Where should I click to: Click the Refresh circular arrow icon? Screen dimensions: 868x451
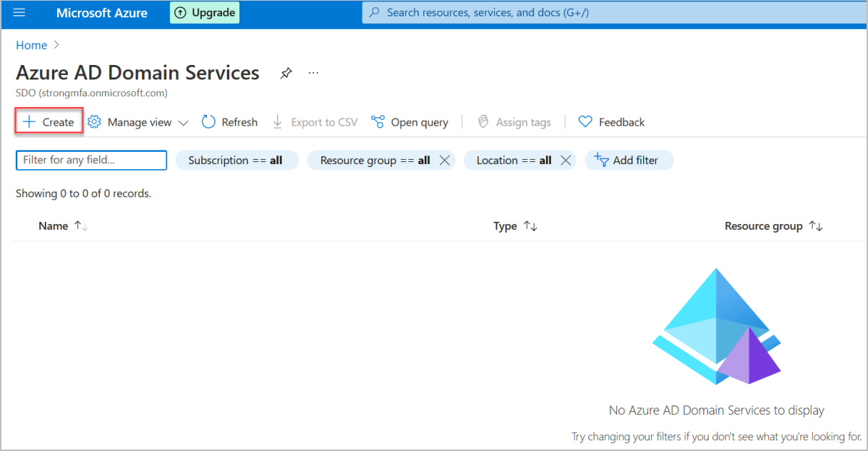pyautogui.click(x=208, y=122)
